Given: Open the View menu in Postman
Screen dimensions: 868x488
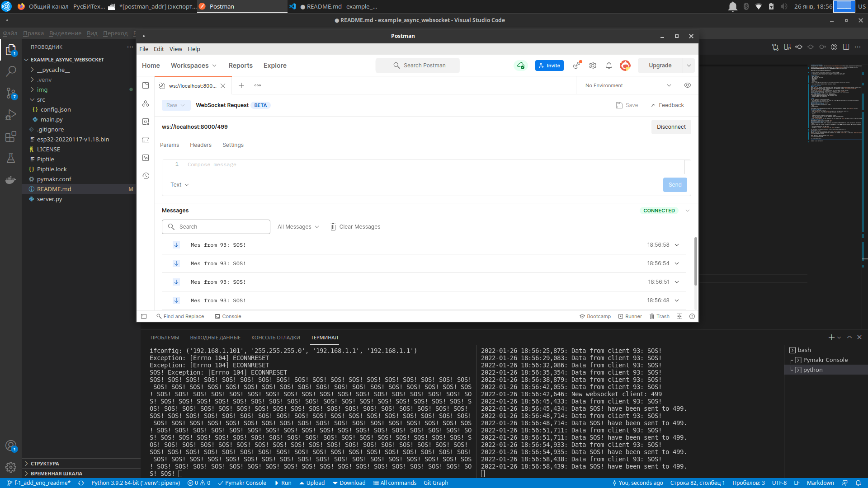Looking at the screenshot, I should 175,49.
